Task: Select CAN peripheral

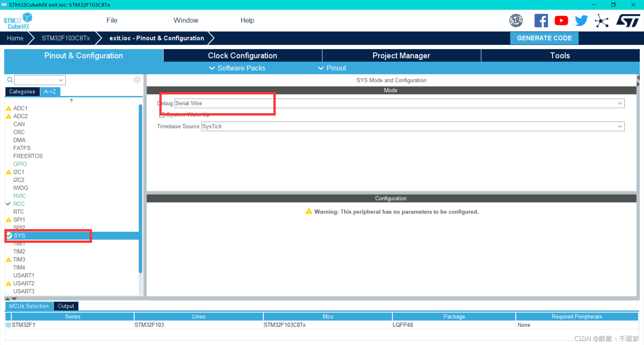Action: tap(19, 124)
